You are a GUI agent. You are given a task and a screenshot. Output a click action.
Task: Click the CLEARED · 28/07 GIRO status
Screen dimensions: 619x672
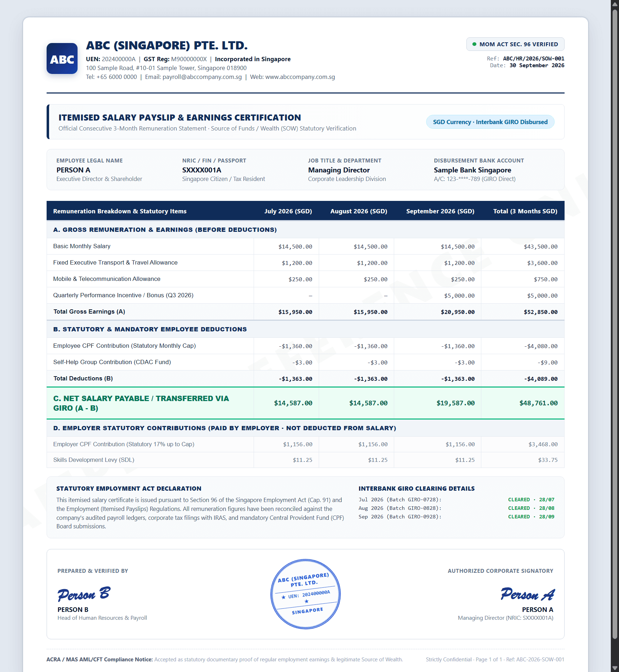[x=531, y=500]
